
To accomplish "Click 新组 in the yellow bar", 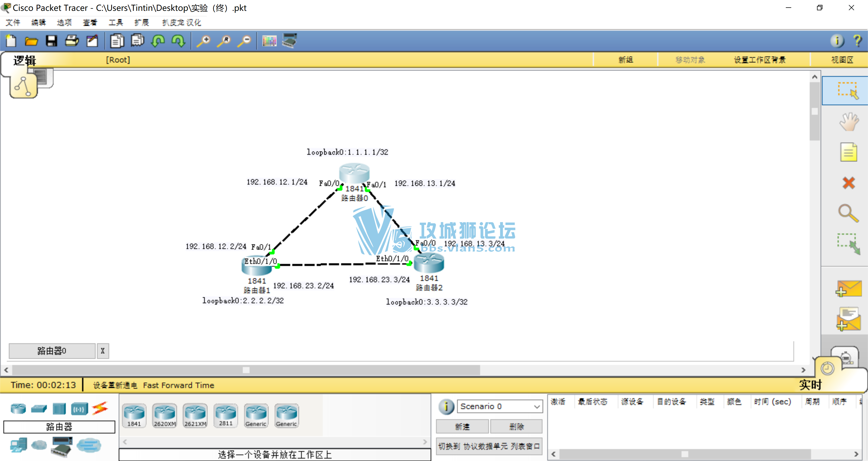I will pyautogui.click(x=626, y=60).
